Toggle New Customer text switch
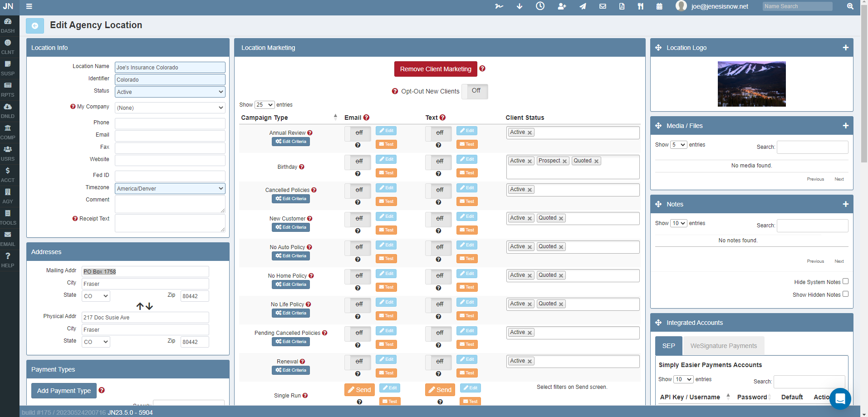The width and height of the screenshot is (868, 417). pos(439,219)
